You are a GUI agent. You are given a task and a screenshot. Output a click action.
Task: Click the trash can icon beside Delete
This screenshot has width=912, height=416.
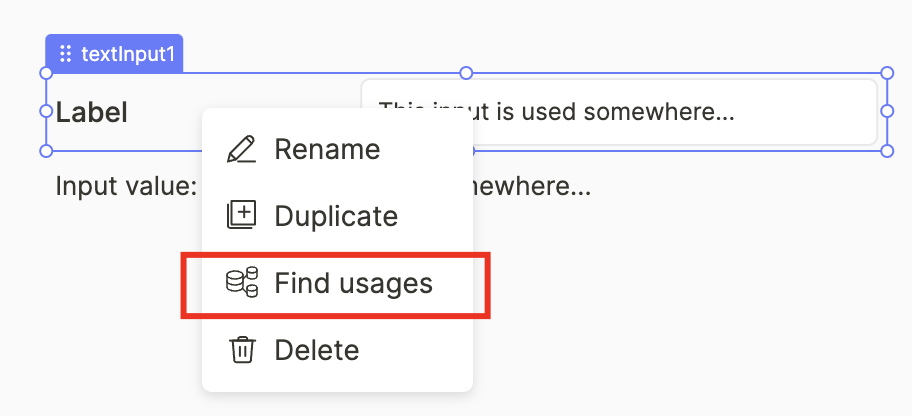pyautogui.click(x=242, y=350)
